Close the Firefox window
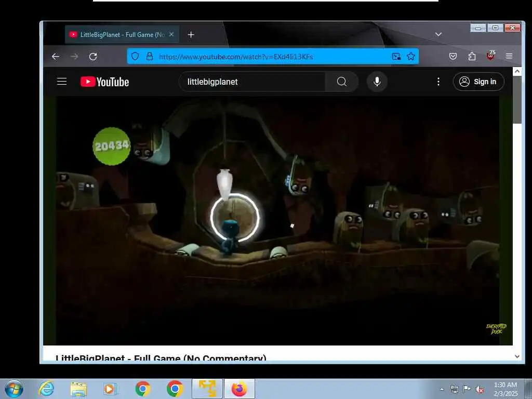The width and height of the screenshot is (532, 399). tap(512, 28)
